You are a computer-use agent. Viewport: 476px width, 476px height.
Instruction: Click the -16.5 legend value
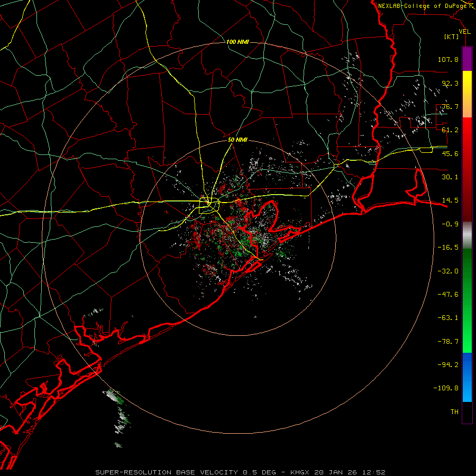pos(448,248)
